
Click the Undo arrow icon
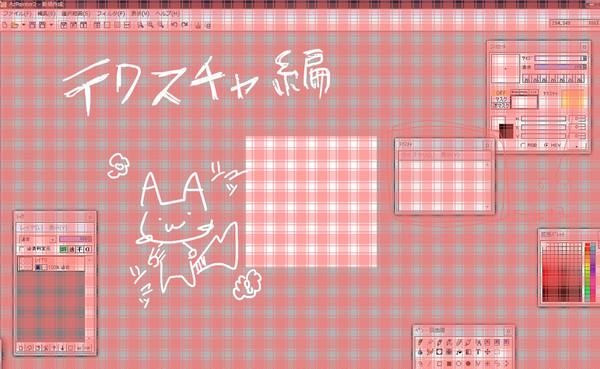click(x=174, y=25)
